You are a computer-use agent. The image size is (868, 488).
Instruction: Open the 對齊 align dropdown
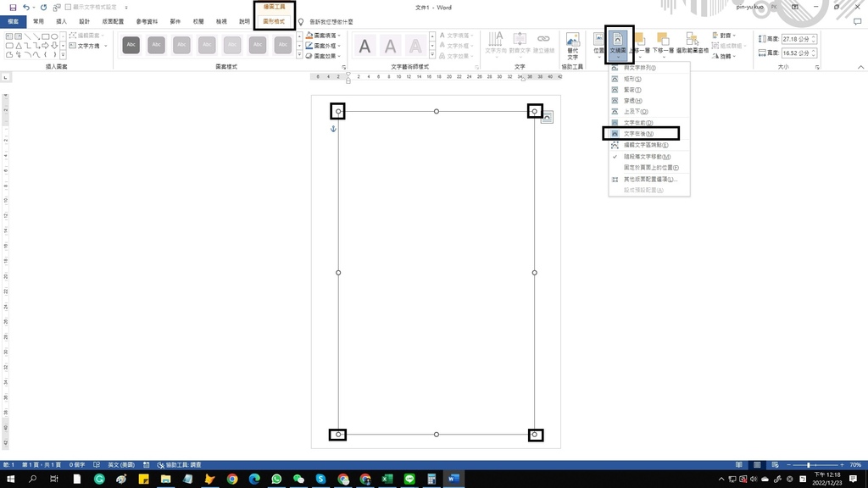pyautogui.click(x=724, y=36)
